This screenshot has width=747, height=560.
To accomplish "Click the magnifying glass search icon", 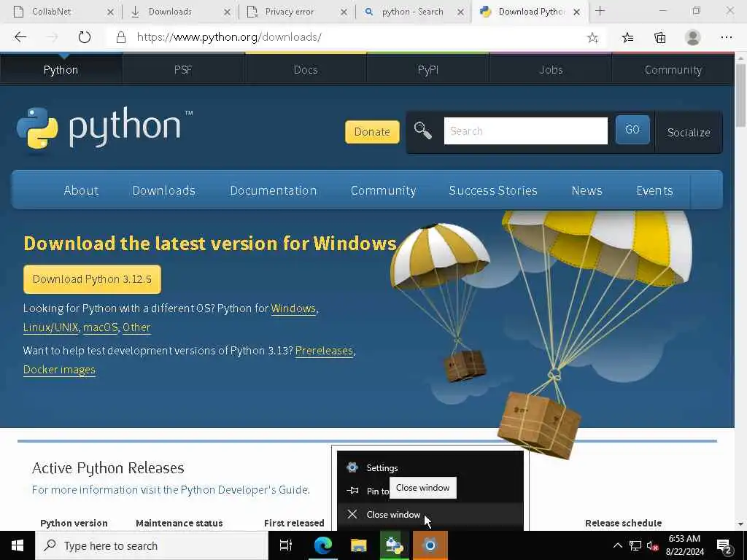I will pos(422,130).
